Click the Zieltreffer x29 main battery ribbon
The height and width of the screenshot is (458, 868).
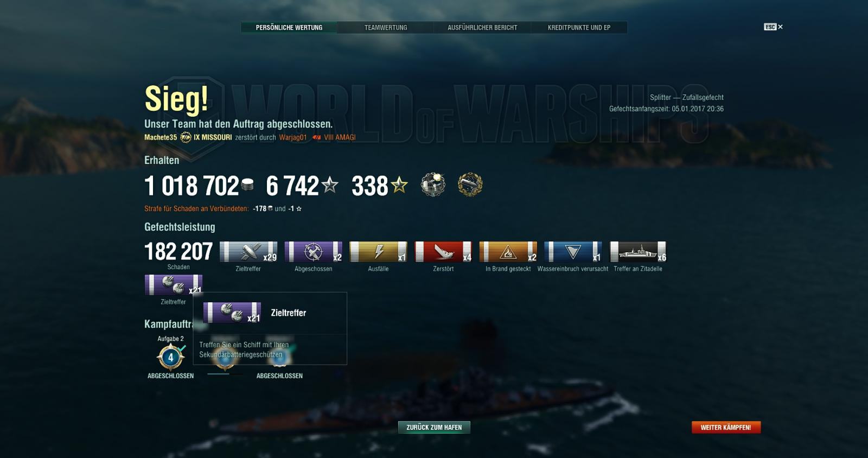click(248, 252)
